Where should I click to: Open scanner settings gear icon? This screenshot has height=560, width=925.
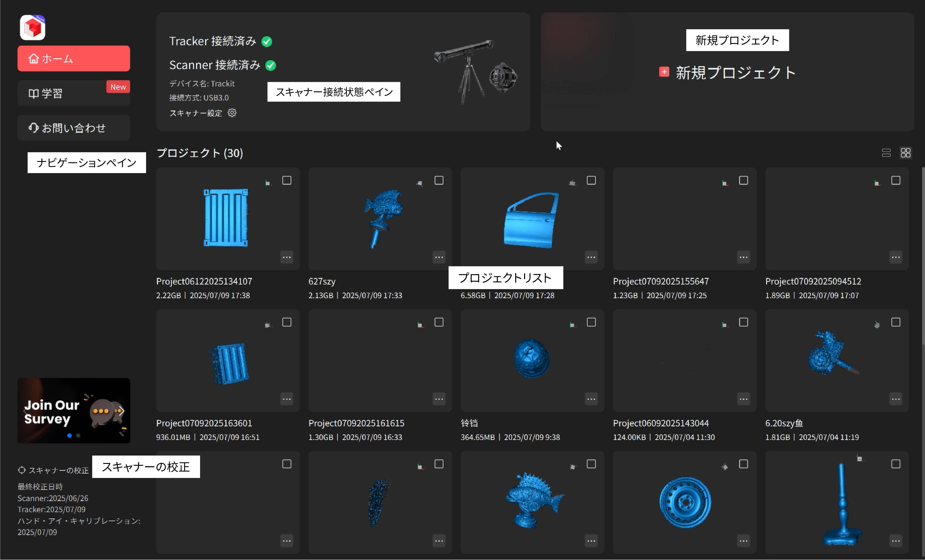(x=232, y=113)
